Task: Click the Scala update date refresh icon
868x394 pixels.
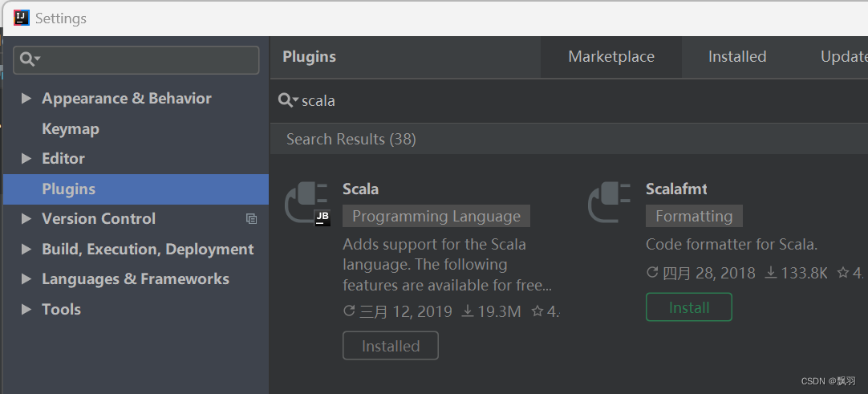Action: pos(349,311)
